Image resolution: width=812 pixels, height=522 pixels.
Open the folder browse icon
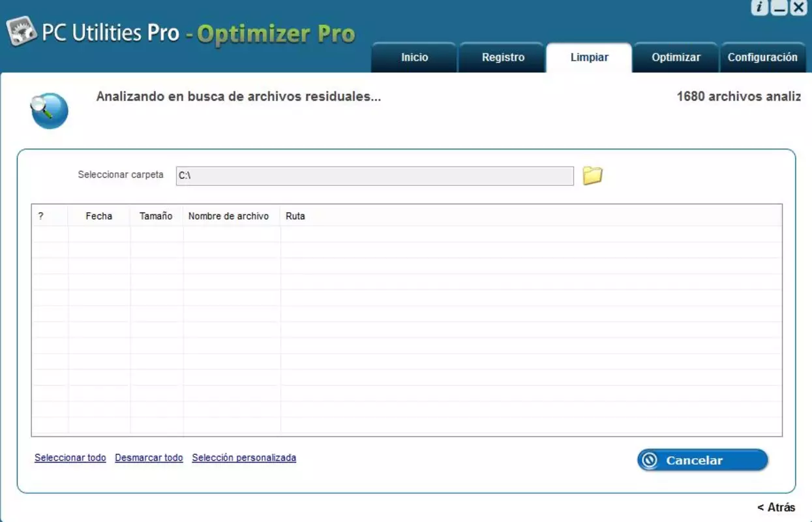[x=592, y=176]
